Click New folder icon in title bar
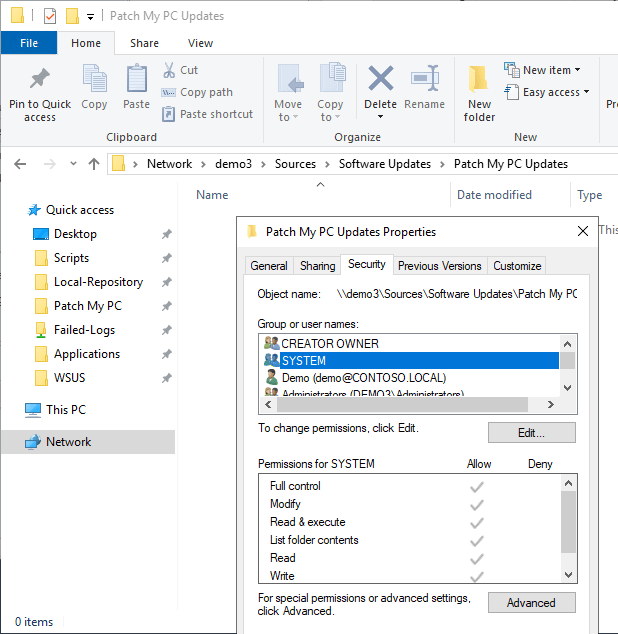 point(72,16)
